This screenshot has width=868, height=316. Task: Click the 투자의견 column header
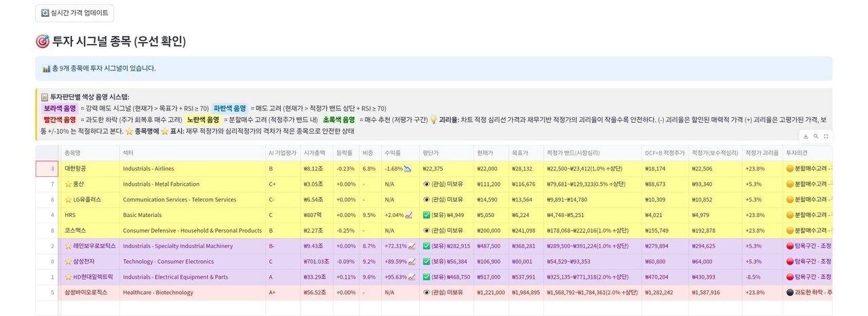pos(808,153)
